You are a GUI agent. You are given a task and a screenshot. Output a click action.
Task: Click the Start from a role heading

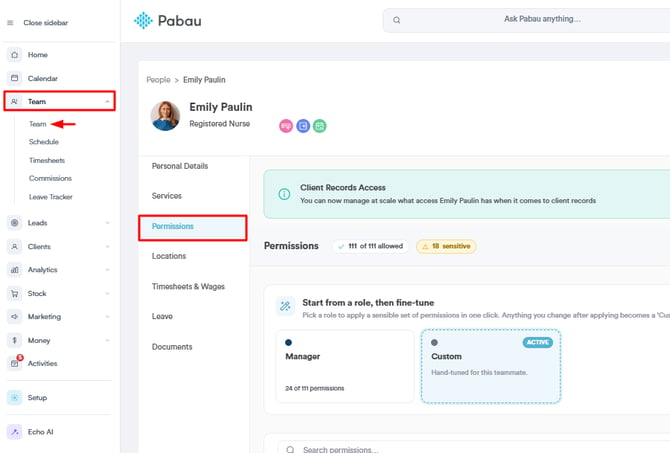coord(368,303)
